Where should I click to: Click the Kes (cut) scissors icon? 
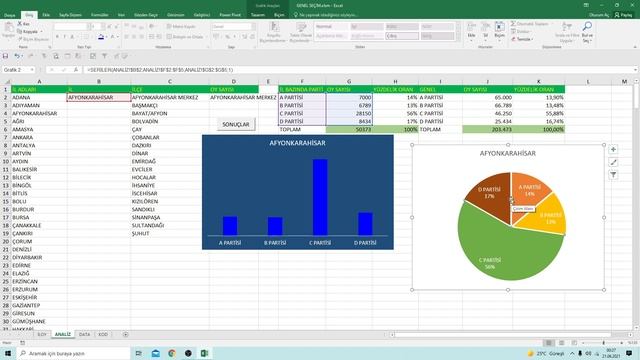pos(20,24)
